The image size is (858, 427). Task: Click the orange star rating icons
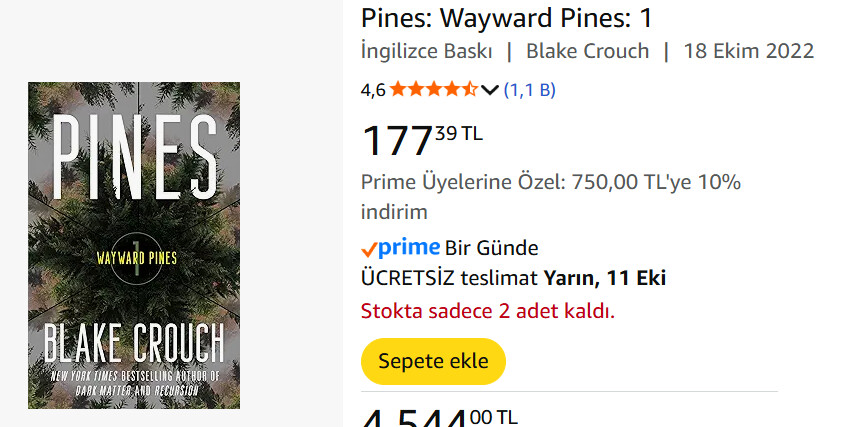click(433, 89)
